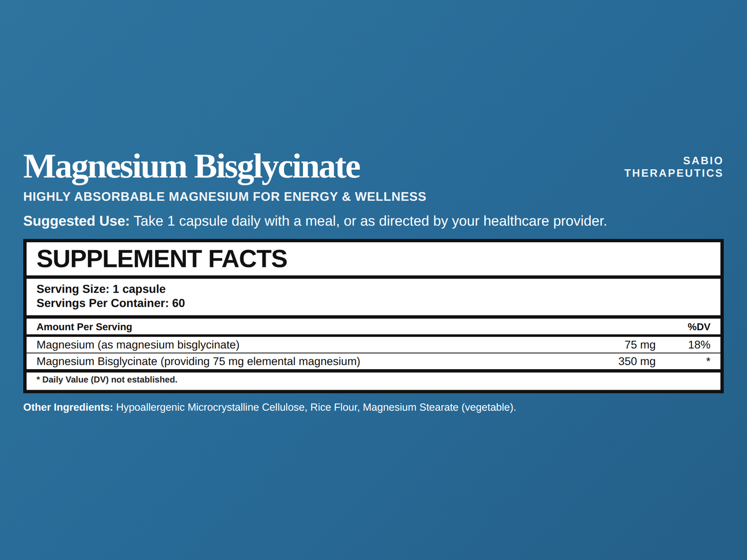Image resolution: width=747 pixels, height=560 pixels.
Task: Click the 'Other Ingredients:' label
Action: pos(68,407)
